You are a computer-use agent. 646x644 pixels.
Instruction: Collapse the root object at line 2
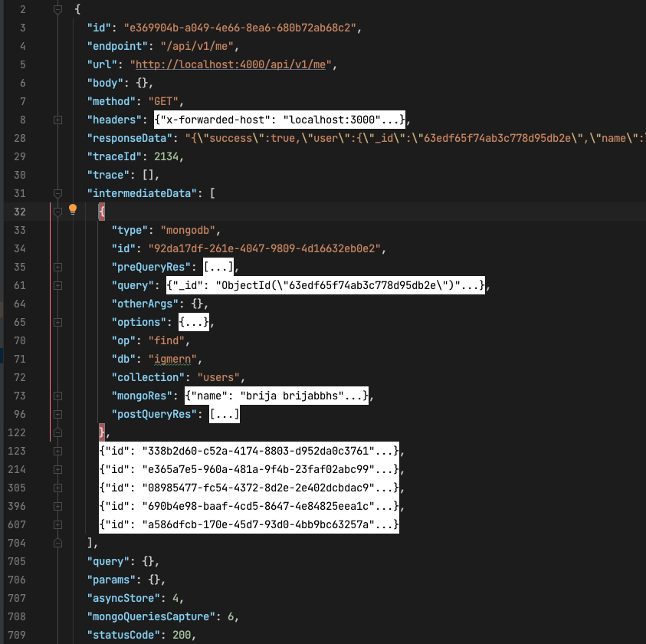pos(57,9)
